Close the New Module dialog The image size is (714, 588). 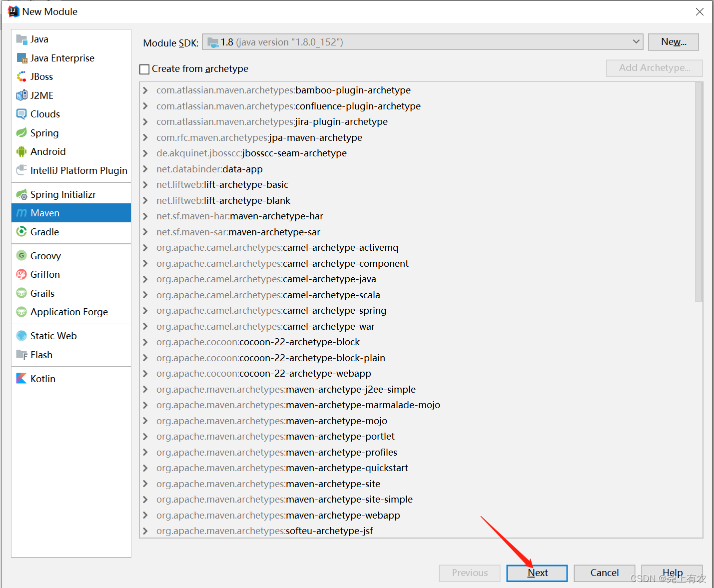pyautogui.click(x=700, y=11)
